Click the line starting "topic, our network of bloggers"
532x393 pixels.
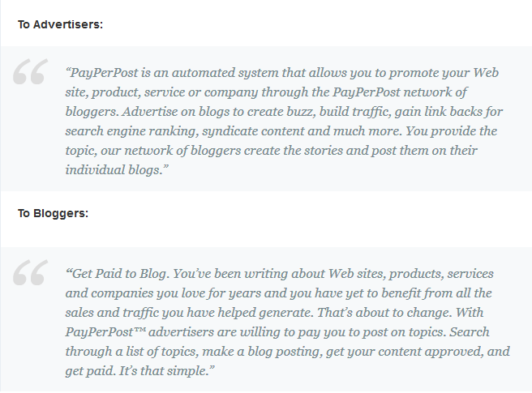271,150
